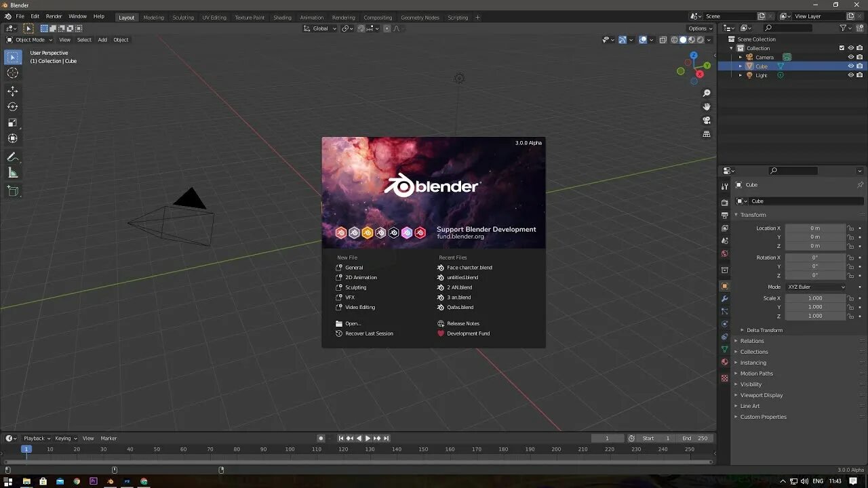Click Open... on the splash screen
The width and height of the screenshot is (868, 488).
[353, 323]
